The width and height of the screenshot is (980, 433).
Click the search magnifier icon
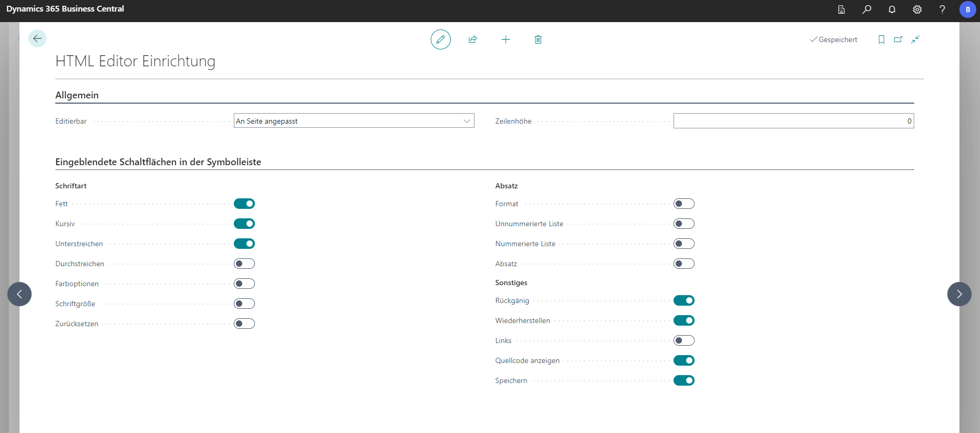(867, 9)
